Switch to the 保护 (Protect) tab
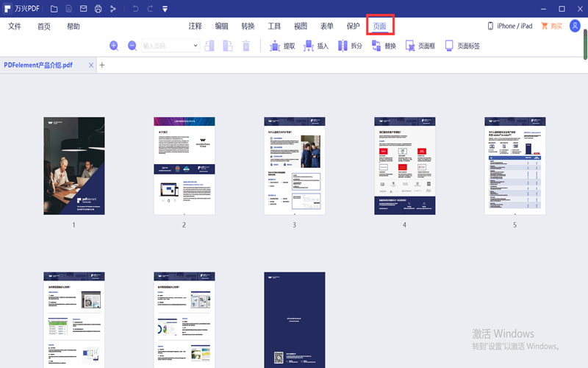 (x=354, y=26)
